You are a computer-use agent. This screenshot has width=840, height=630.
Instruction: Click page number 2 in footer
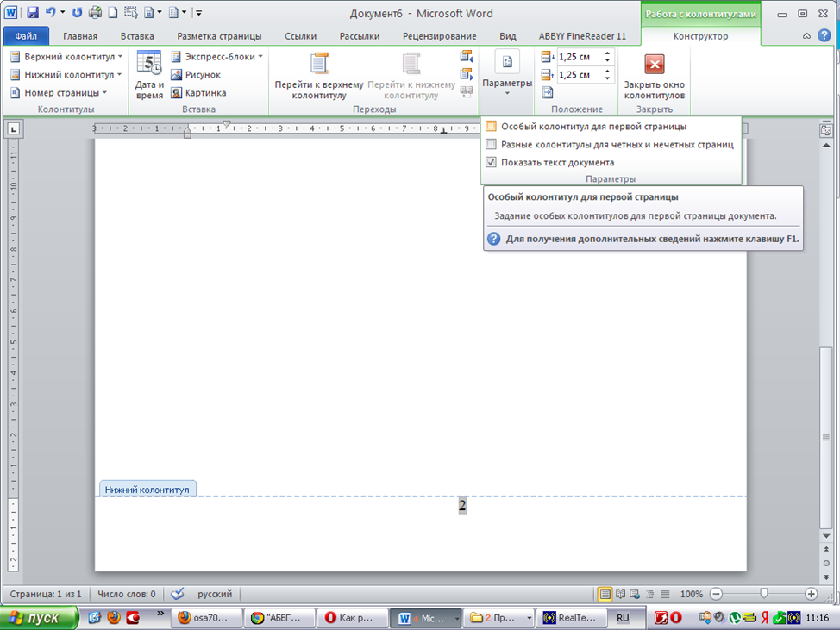[462, 505]
